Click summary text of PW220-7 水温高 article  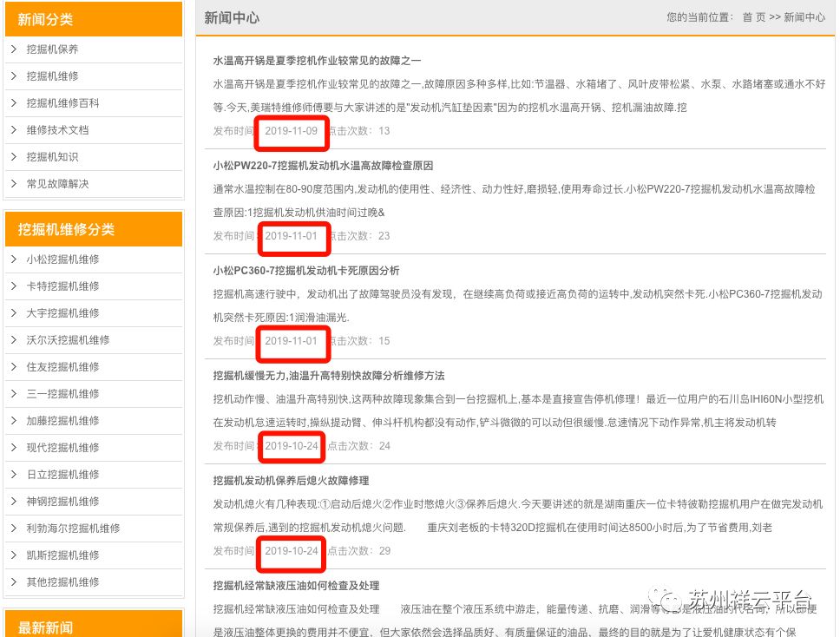click(x=515, y=200)
